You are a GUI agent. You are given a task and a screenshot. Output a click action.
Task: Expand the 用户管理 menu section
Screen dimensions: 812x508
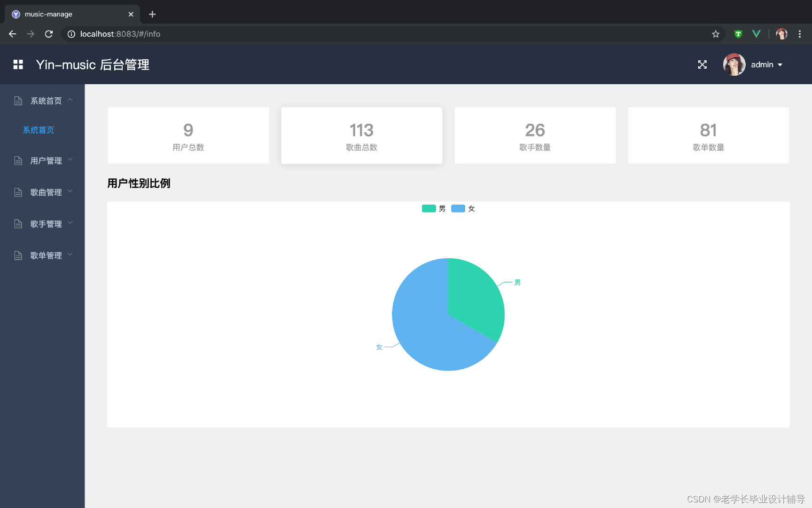(45, 160)
